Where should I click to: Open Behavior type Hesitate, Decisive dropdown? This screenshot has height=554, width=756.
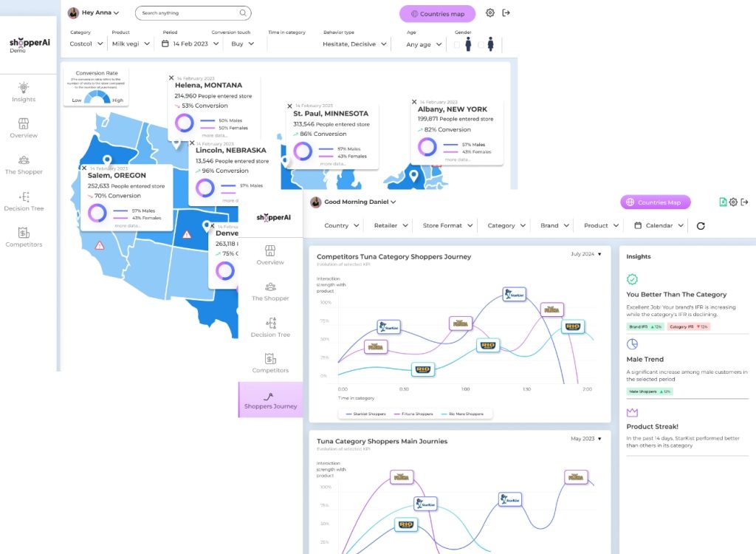point(354,44)
